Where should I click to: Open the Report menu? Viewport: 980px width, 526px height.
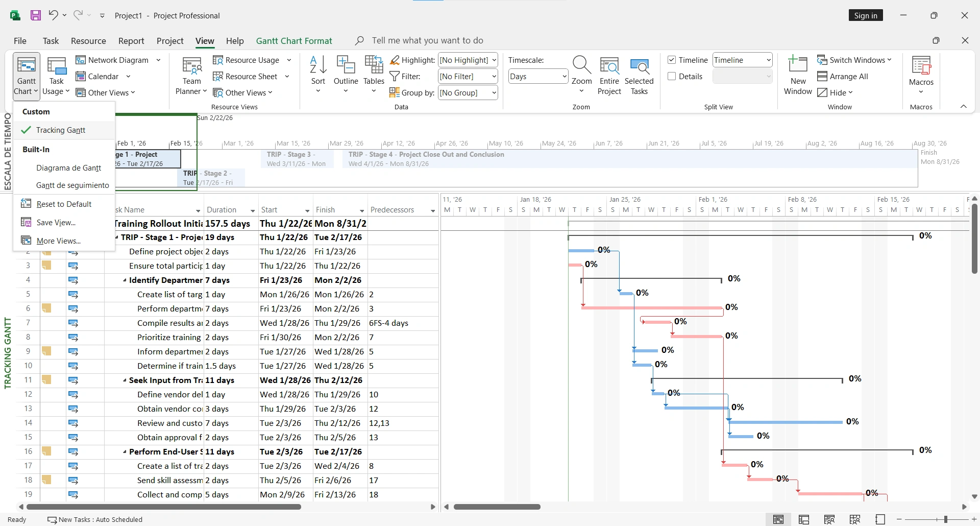131,40
